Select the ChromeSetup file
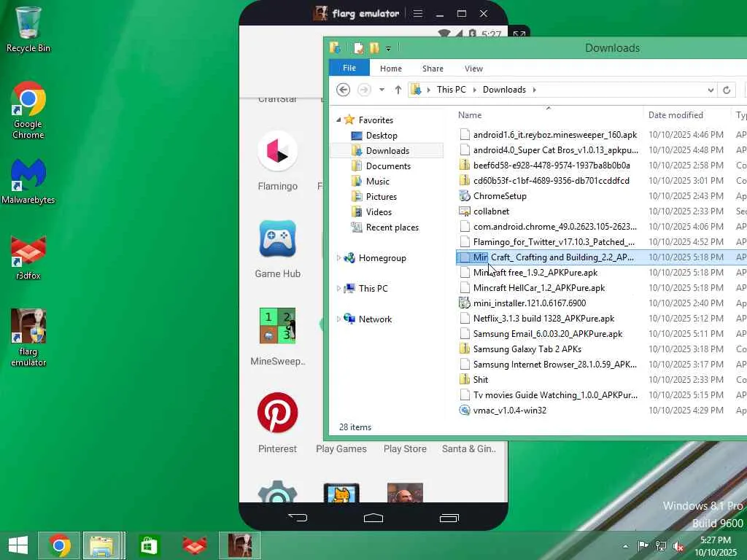The height and width of the screenshot is (560, 747). point(500,195)
